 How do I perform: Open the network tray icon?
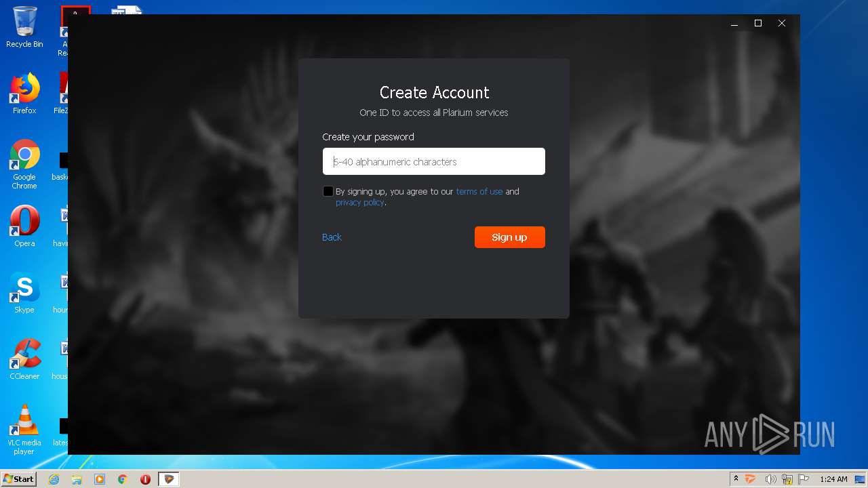point(787,479)
